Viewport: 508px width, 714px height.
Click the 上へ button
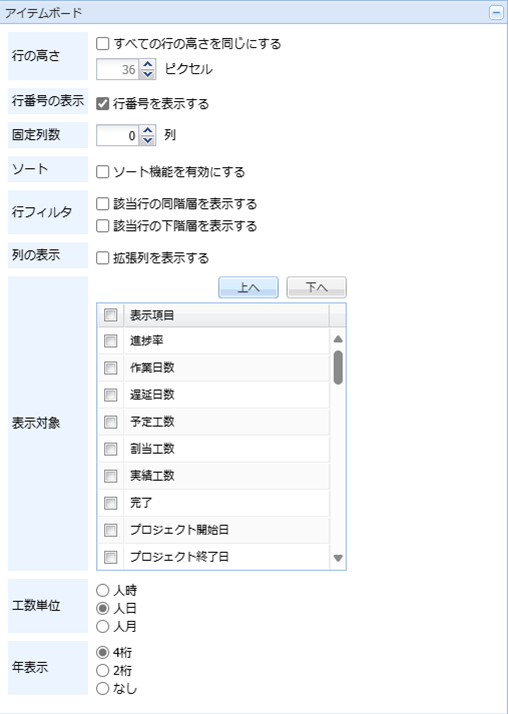coord(249,287)
